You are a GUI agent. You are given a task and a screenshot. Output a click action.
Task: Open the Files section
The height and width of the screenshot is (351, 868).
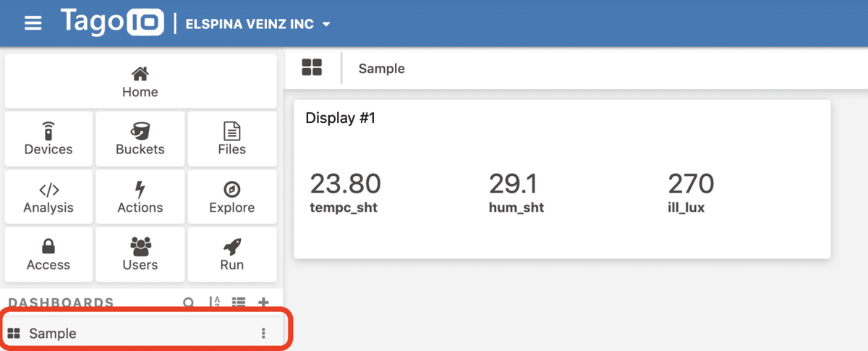pyautogui.click(x=232, y=139)
